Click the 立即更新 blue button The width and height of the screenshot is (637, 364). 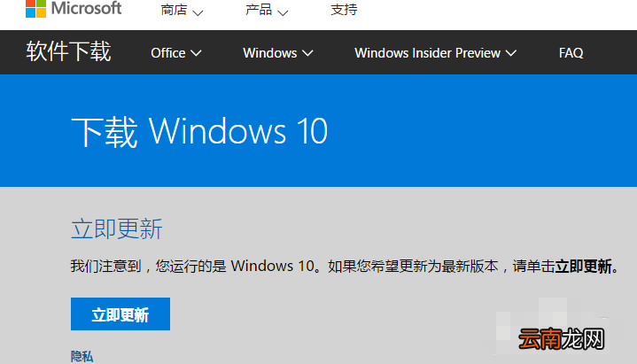[x=120, y=314]
